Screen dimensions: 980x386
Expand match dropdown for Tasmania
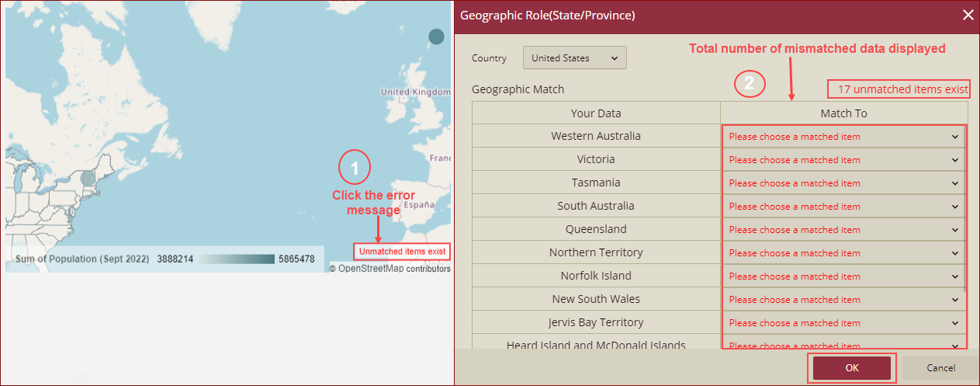click(x=843, y=183)
